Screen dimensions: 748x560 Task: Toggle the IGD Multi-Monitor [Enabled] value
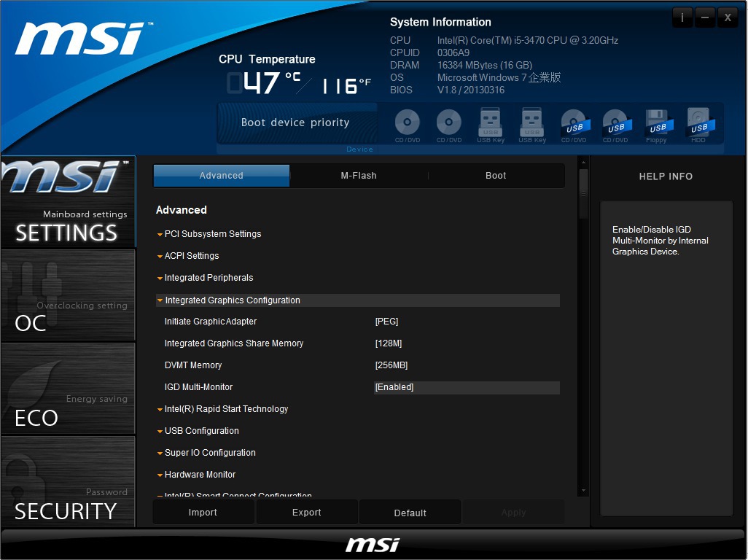(467, 387)
